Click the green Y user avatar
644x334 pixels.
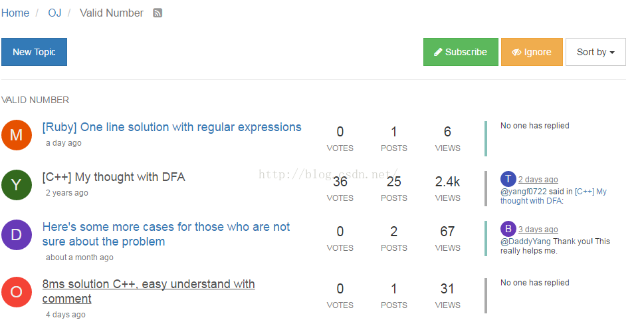[x=17, y=185]
